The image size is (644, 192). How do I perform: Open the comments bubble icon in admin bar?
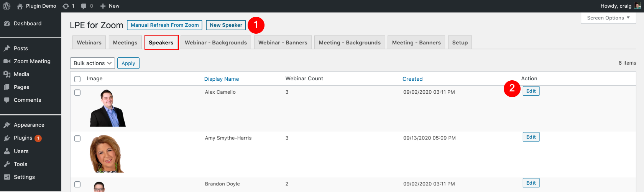coord(84,6)
